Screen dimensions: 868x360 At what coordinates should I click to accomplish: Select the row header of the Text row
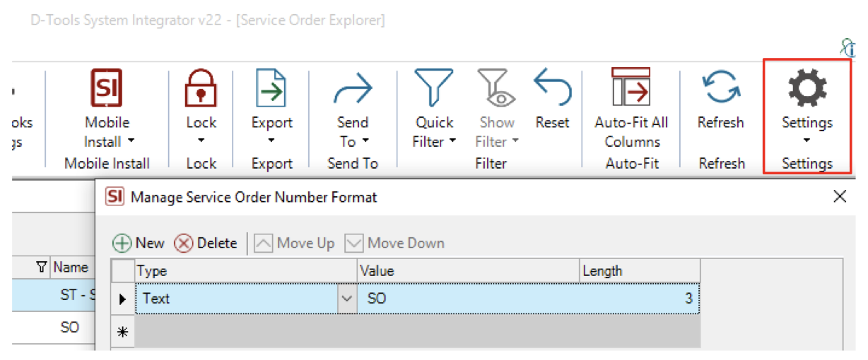pos(123,299)
